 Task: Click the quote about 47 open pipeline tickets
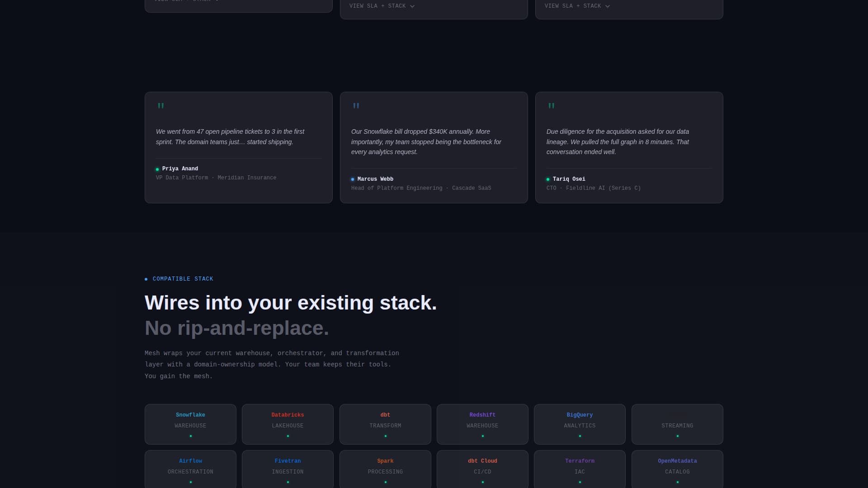pos(230,136)
